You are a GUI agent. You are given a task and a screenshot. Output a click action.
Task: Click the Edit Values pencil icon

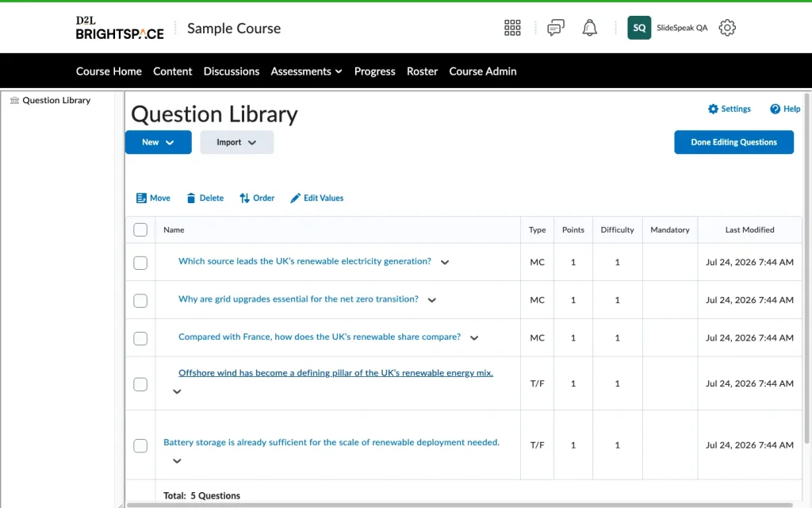coord(295,198)
